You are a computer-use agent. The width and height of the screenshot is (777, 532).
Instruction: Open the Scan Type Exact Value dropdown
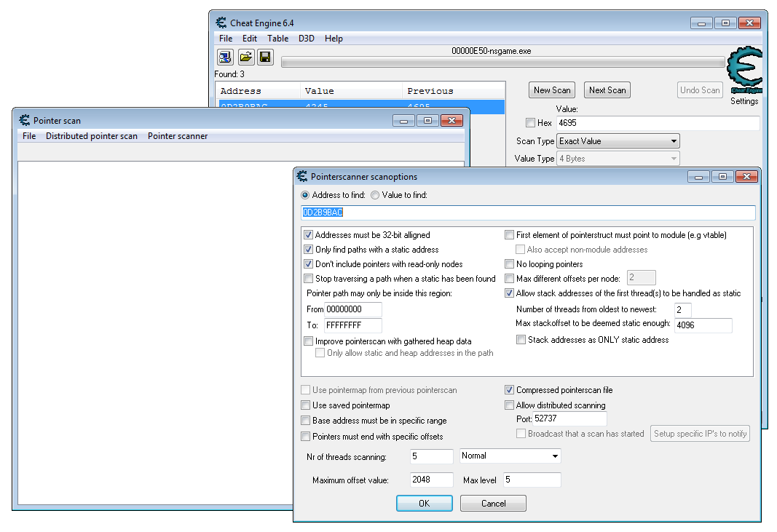coord(618,141)
